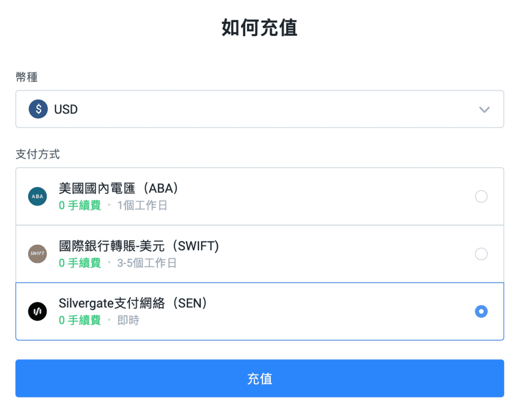Expand the currency dropdown chevron arrow
Image resolution: width=518 pixels, height=420 pixels.
(x=484, y=110)
